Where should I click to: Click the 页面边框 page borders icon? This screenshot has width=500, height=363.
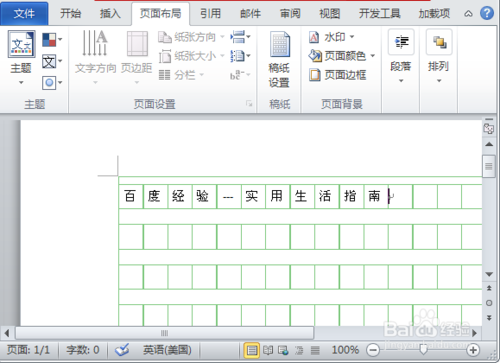coord(314,75)
